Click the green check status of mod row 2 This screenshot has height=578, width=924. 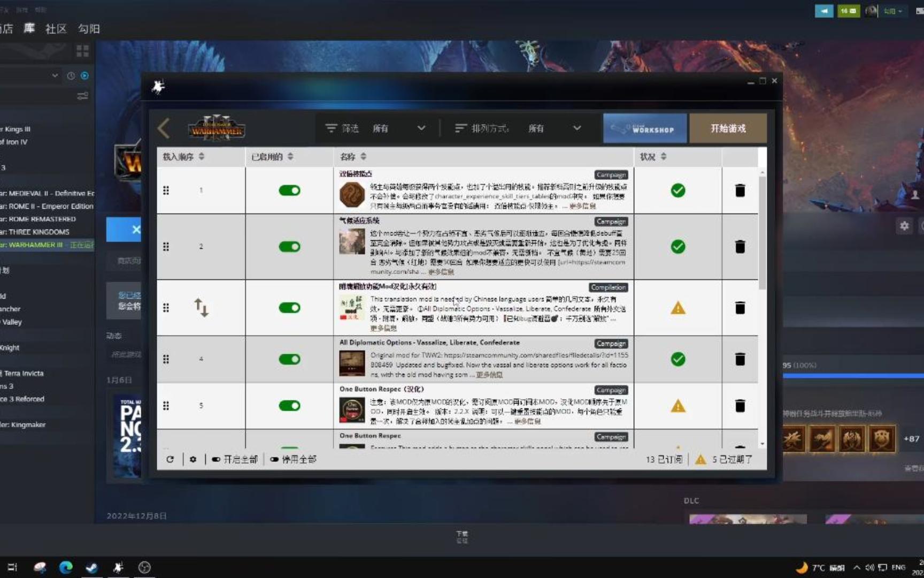coord(678,247)
